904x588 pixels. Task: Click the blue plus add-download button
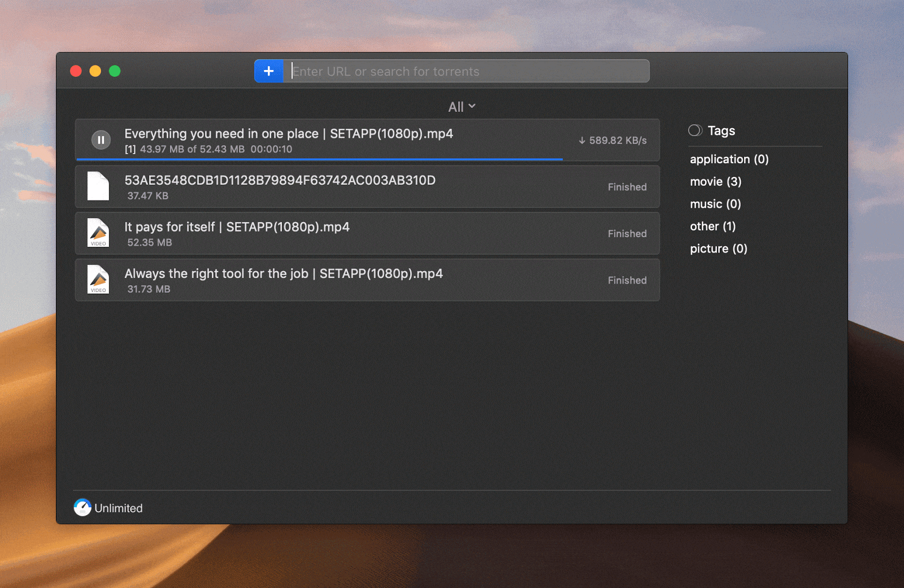click(x=269, y=71)
